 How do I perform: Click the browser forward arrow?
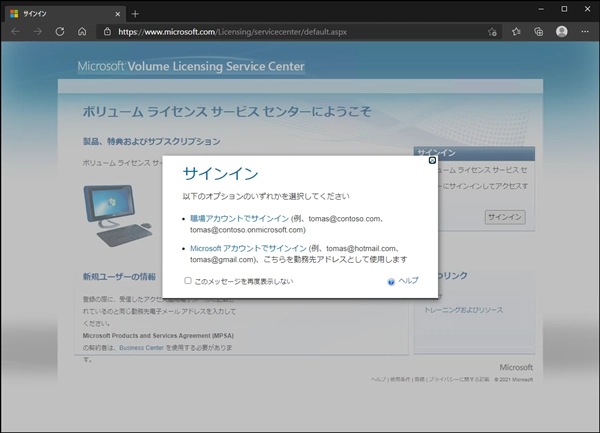coord(38,32)
